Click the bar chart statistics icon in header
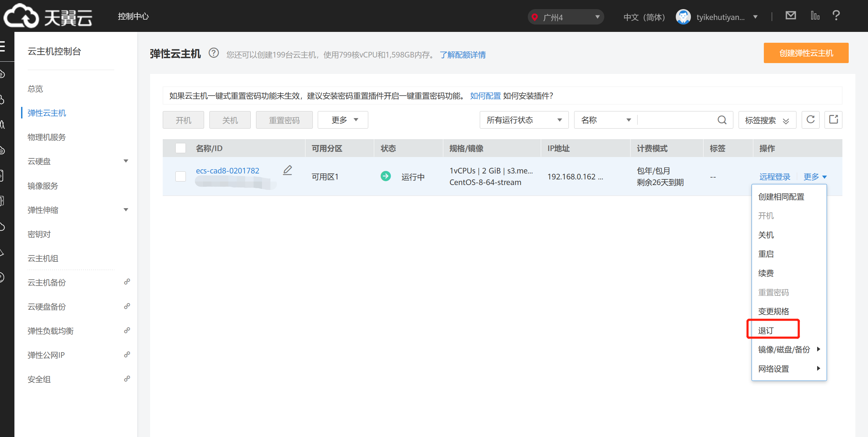The width and height of the screenshot is (868, 437). pyautogui.click(x=815, y=16)
